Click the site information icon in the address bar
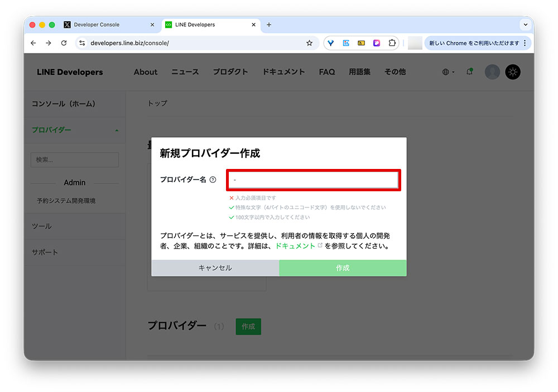This screenshot has width=558, height=392. (83, 43)
